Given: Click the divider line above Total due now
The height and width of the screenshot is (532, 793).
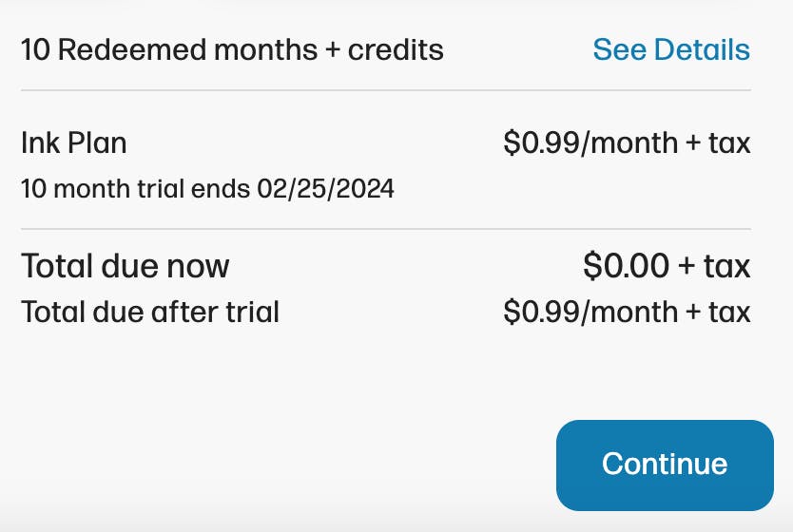Looking at the screenshot, I should (x=385, y=229).
